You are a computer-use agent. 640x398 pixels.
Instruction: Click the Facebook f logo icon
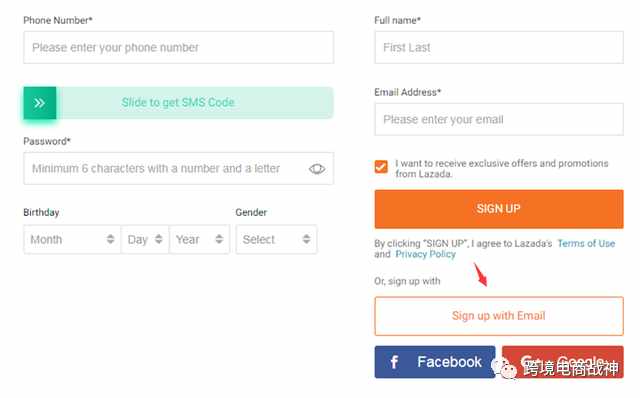pyautogui.click(x=394, y=362)
